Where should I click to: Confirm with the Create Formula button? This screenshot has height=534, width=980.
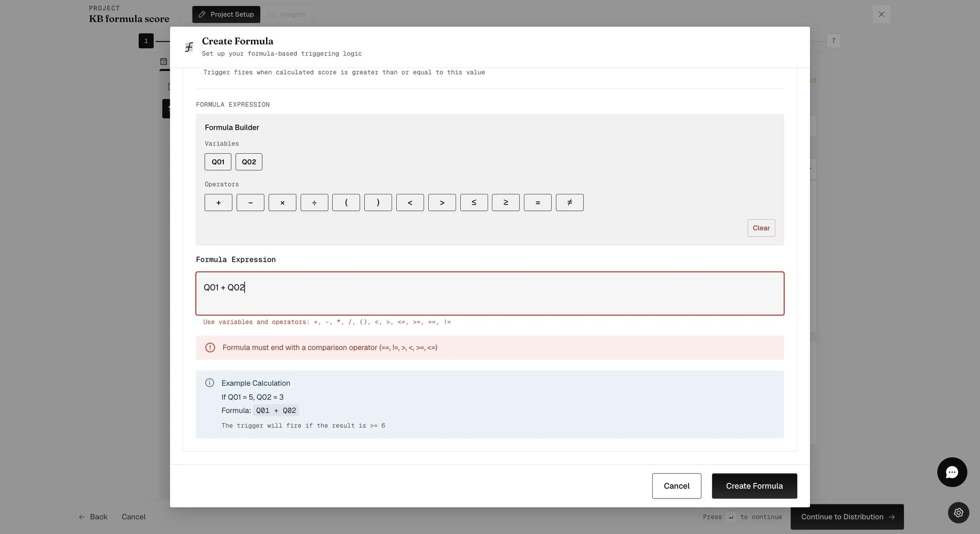[x=755, y=486]
